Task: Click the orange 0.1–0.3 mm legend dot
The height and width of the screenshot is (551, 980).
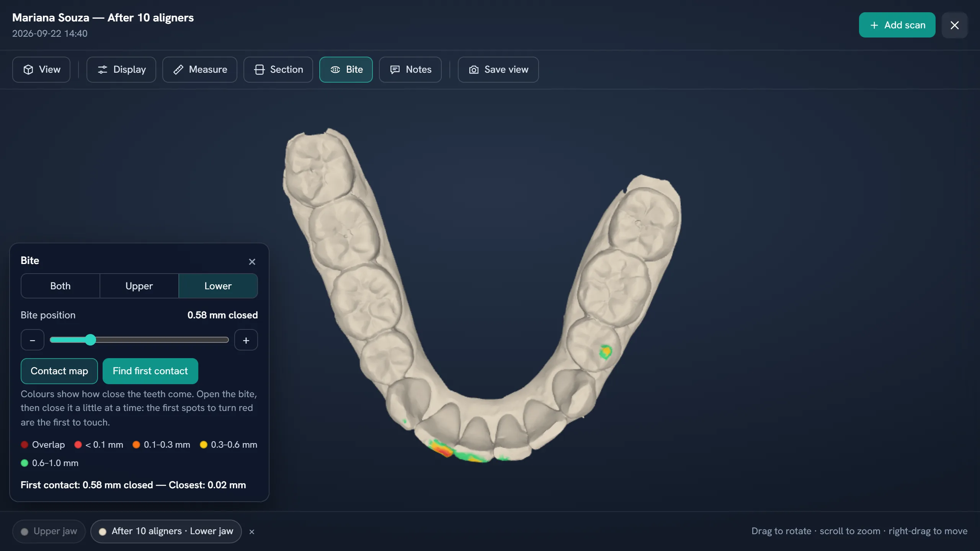Action: tap(136, 445)
